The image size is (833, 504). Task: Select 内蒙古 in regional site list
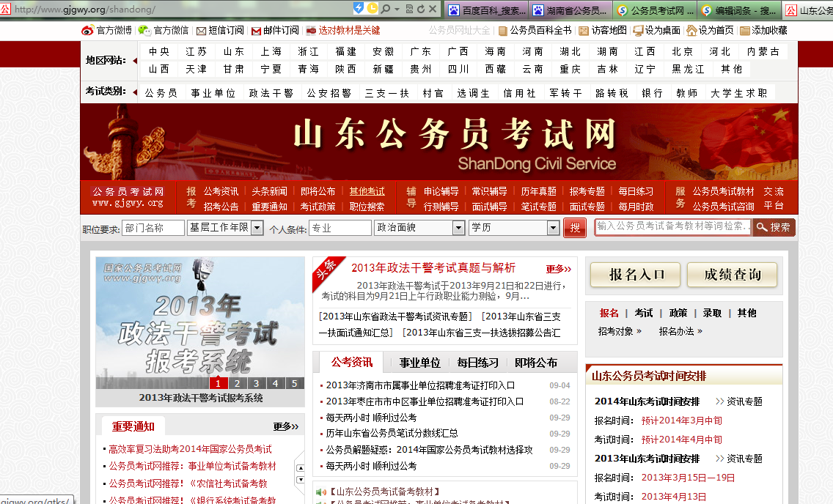(x=763, y=51)
